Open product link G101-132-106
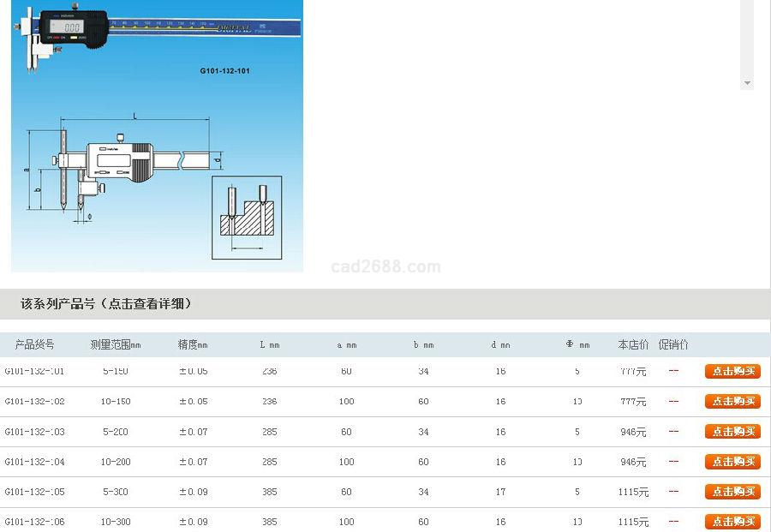The width and height of the screenshot is (771, 532). pos(34,522)
